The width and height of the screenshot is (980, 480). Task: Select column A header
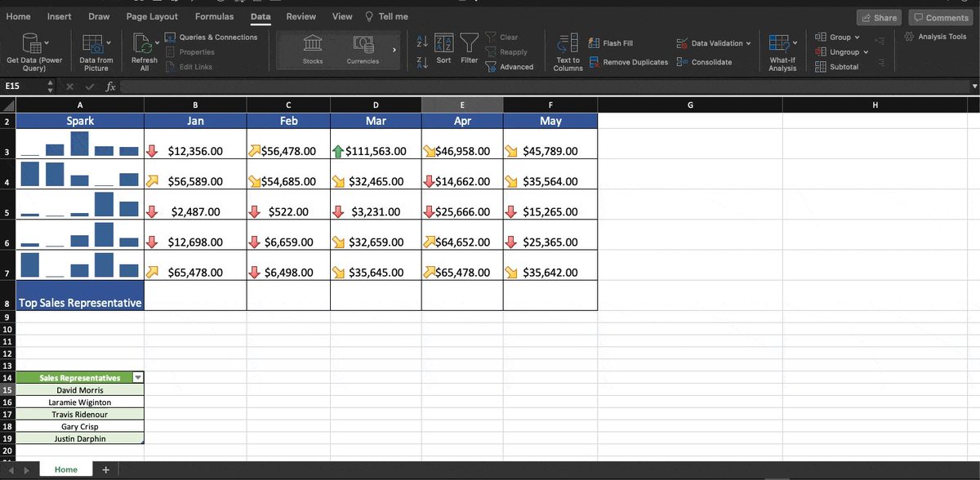click(80, 104)
